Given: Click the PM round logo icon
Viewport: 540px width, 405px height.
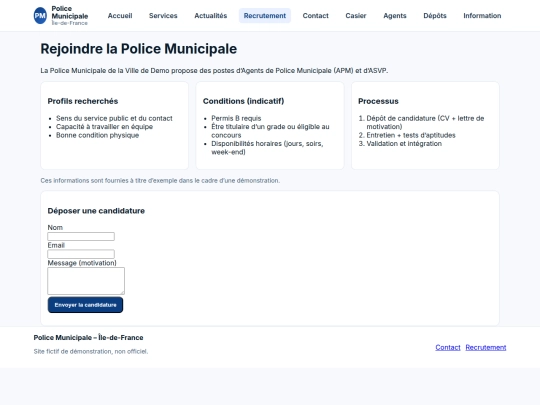Looking at the screenshot, I should point(40,15).
